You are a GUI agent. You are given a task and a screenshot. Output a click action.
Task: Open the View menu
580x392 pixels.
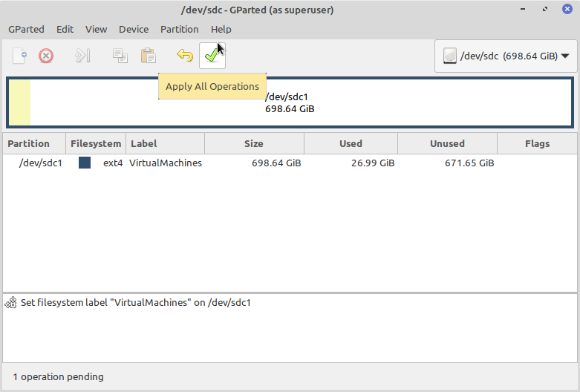(96, 29)
